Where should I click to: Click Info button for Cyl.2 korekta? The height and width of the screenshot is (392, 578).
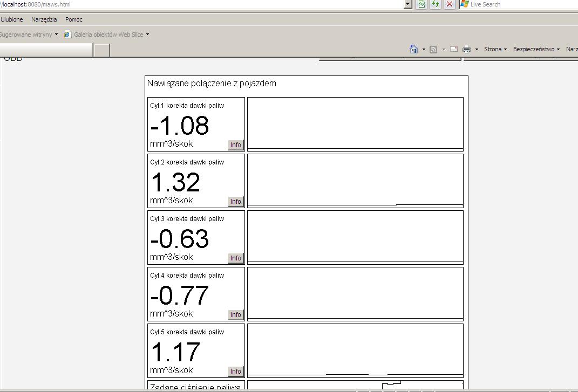coord(235,202)
